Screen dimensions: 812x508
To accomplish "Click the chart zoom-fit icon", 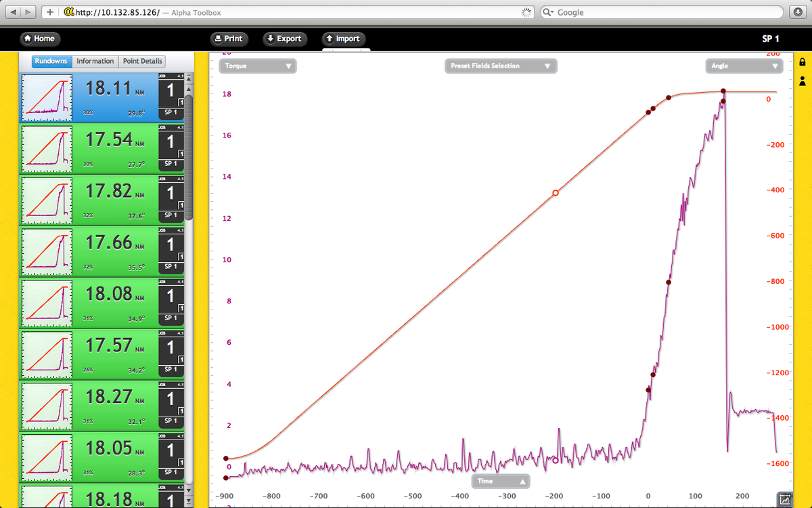I will coord(784,499).
